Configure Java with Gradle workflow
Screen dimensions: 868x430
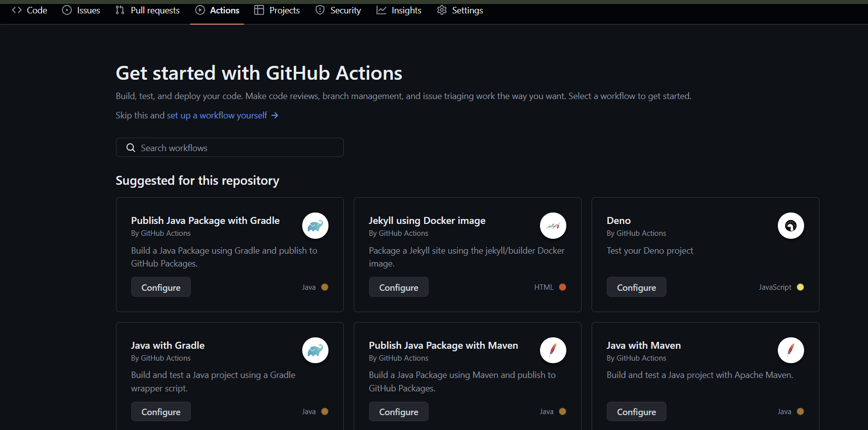click(161, 412)
